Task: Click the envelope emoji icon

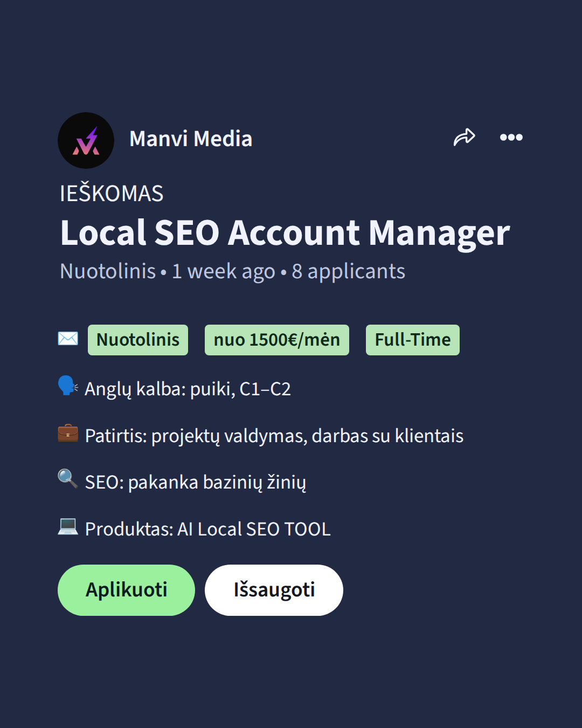Action: (68, 339)
